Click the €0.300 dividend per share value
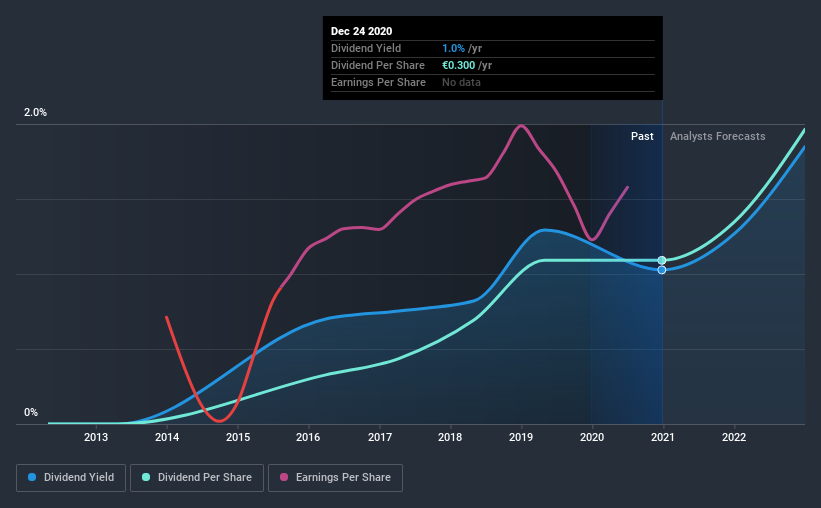 pyautogui.click(x=459, y=65)
